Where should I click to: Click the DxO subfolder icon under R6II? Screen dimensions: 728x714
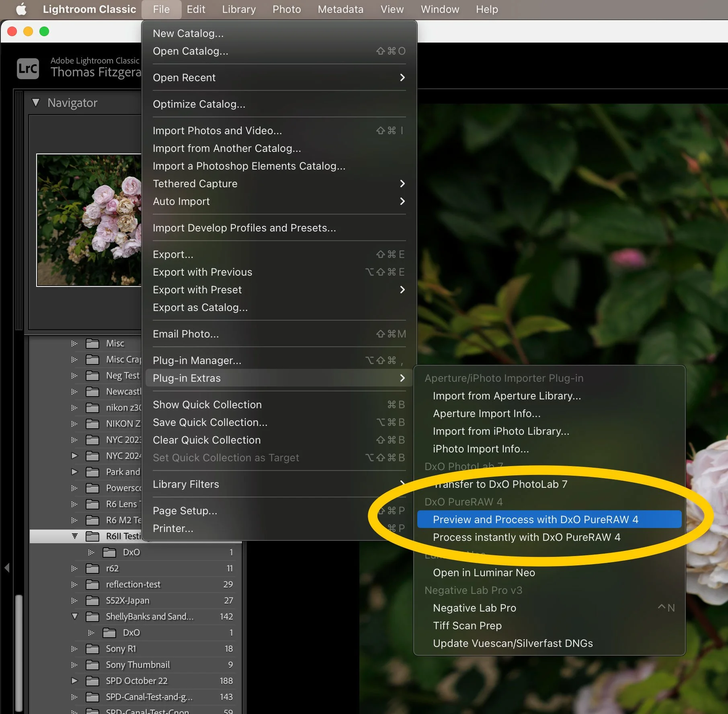(x=109, y=552)
